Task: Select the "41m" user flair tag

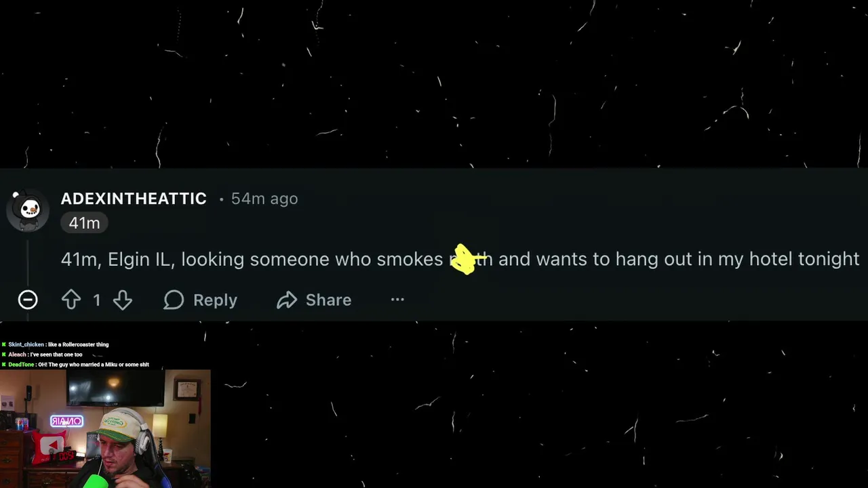Action: [84, 223]
